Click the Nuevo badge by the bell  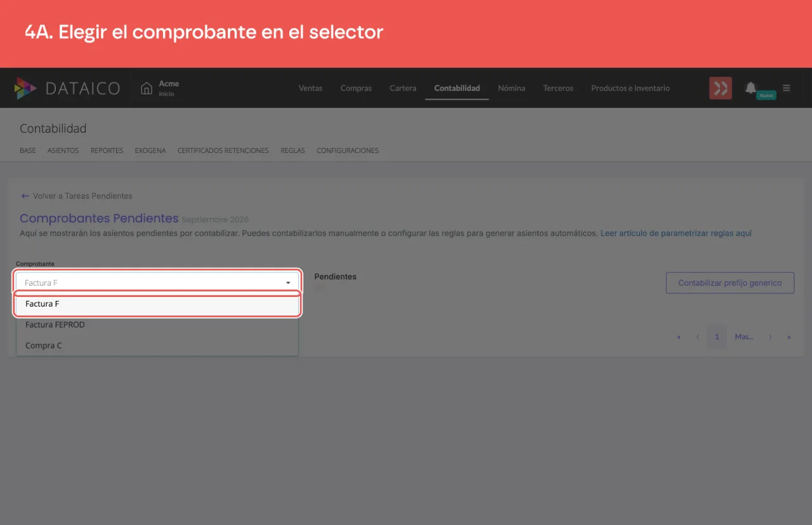pos(766,95)
